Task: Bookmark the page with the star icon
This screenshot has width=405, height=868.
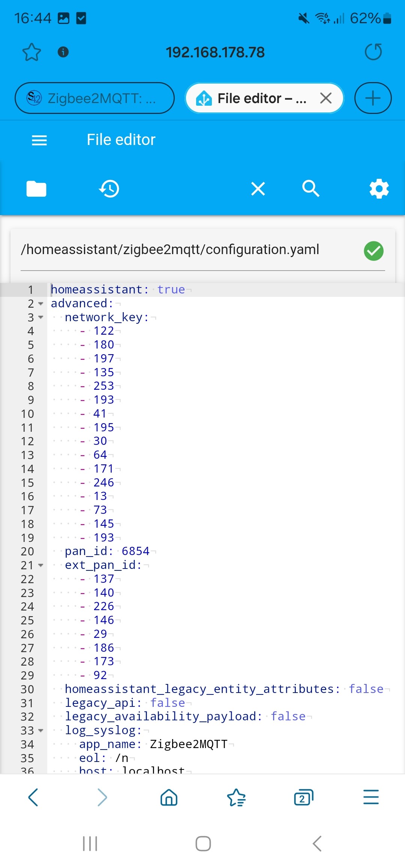Action: 31,52
